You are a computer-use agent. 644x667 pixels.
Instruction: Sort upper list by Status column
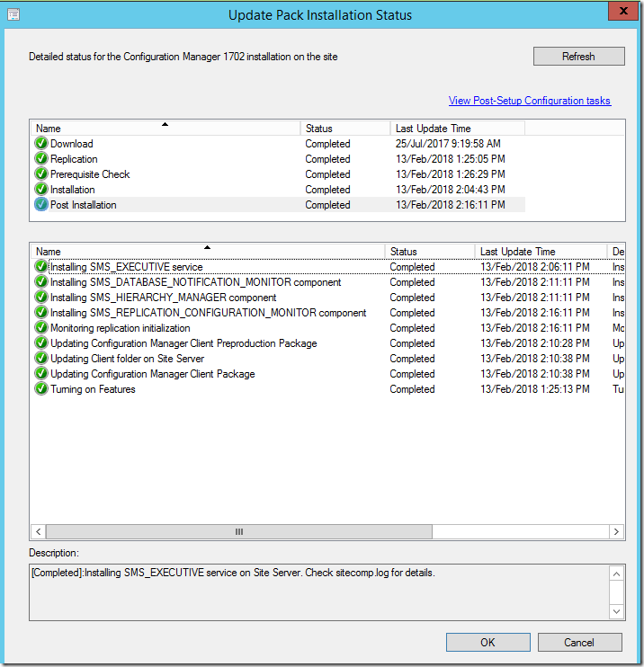[x=345, y=128]
